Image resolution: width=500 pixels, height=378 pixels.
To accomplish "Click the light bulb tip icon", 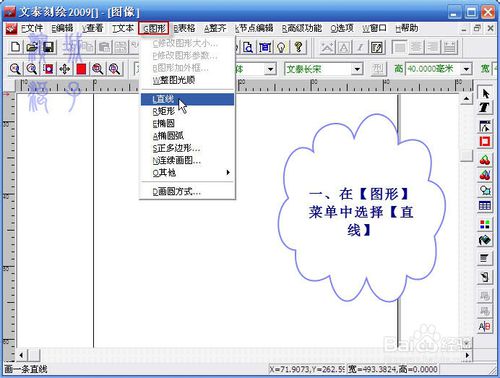I will [x=282, y=47].
